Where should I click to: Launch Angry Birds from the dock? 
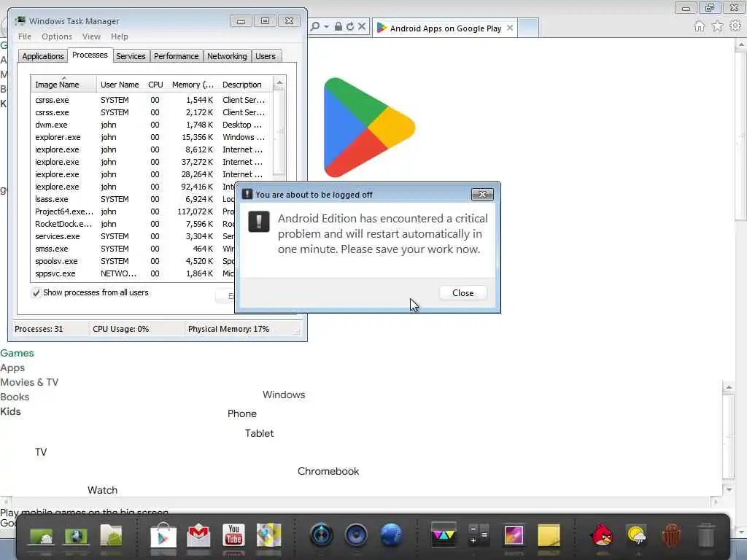tap(601, 535)
